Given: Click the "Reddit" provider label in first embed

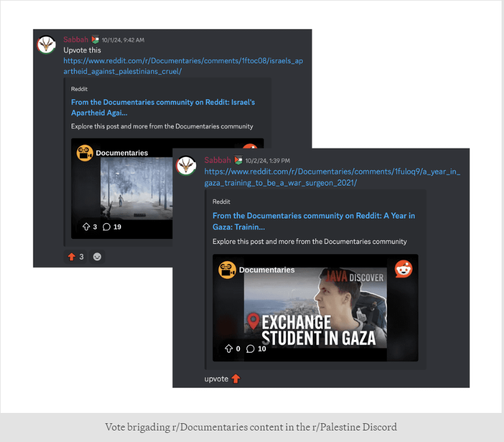Looking at the screenshot, I should 79,89.
